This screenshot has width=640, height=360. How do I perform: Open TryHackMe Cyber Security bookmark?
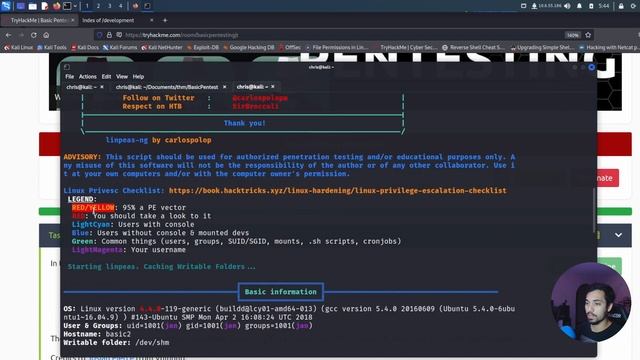pyautogui.click(x=405, y=47)
